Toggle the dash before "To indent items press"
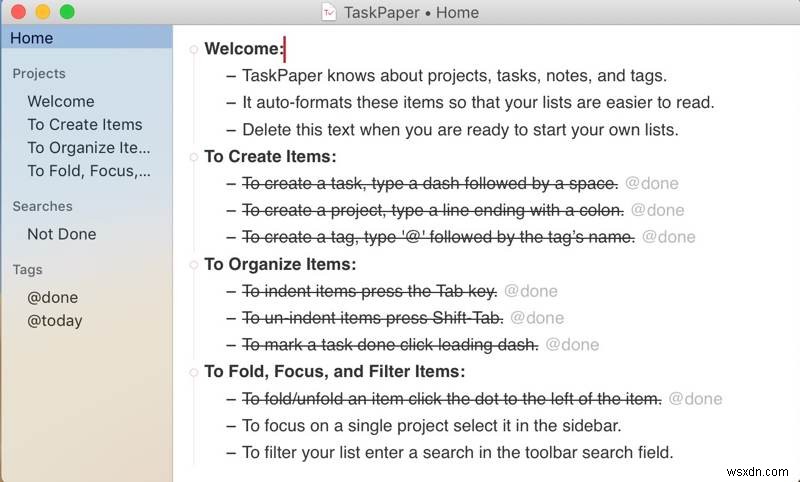 [x=232, y=291]
